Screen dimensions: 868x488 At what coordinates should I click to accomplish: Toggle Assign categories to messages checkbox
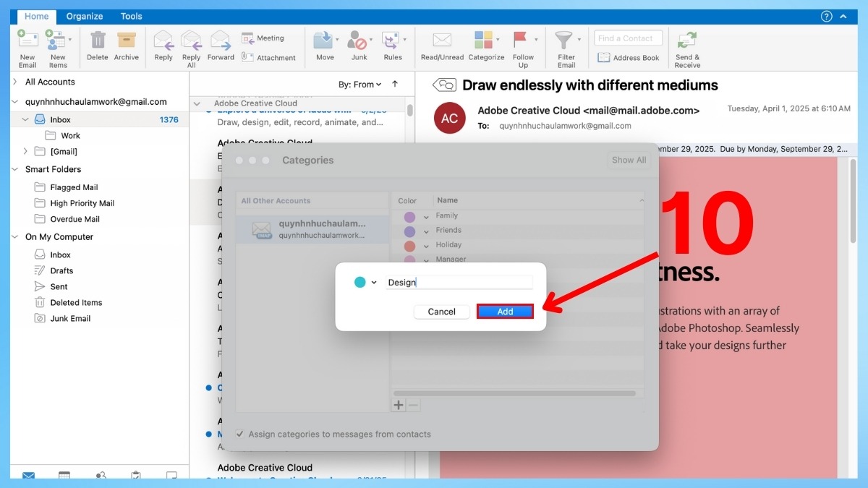240,435
